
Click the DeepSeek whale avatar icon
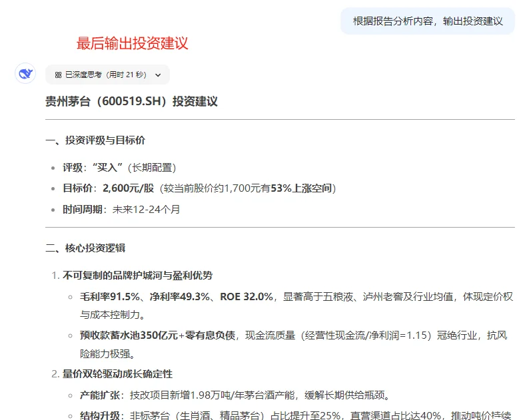[x=25, y=73]
